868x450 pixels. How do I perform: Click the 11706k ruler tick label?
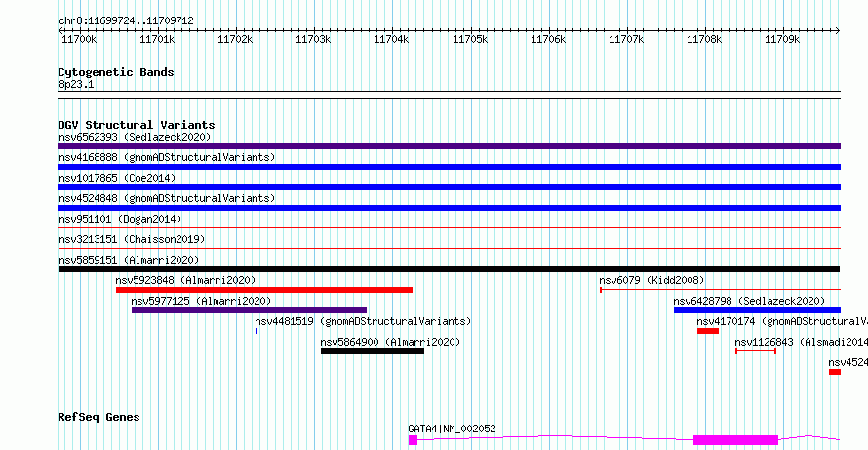548,39
